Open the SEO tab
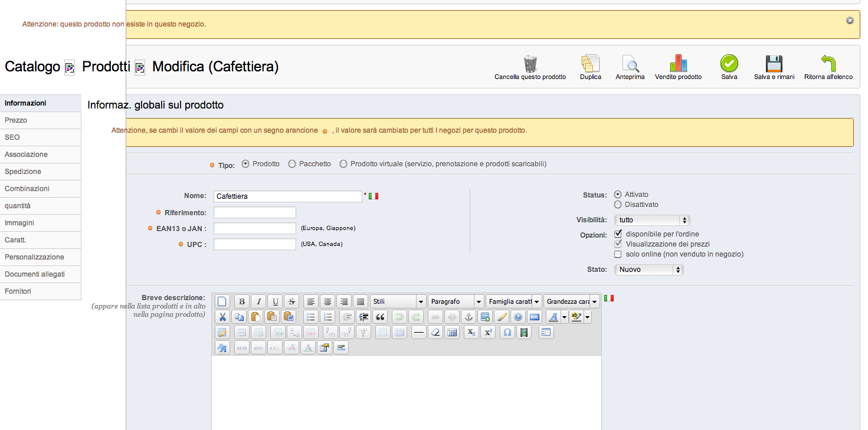868x430 pixels. click(40, 137)
